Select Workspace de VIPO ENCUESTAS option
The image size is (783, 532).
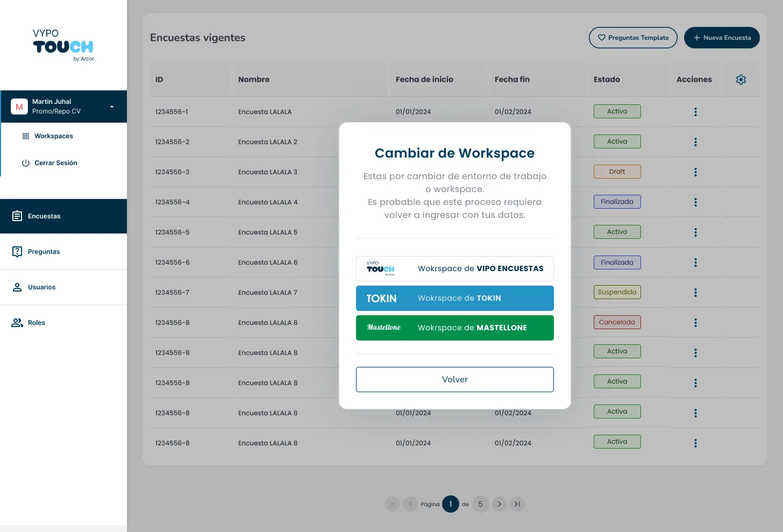tap(455, 268)
